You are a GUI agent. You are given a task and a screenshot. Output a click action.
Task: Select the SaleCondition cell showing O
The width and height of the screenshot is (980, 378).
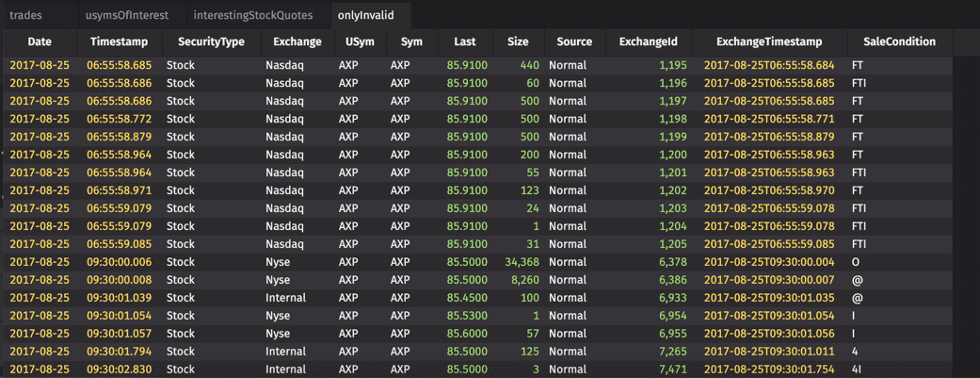tap(856, 262)
